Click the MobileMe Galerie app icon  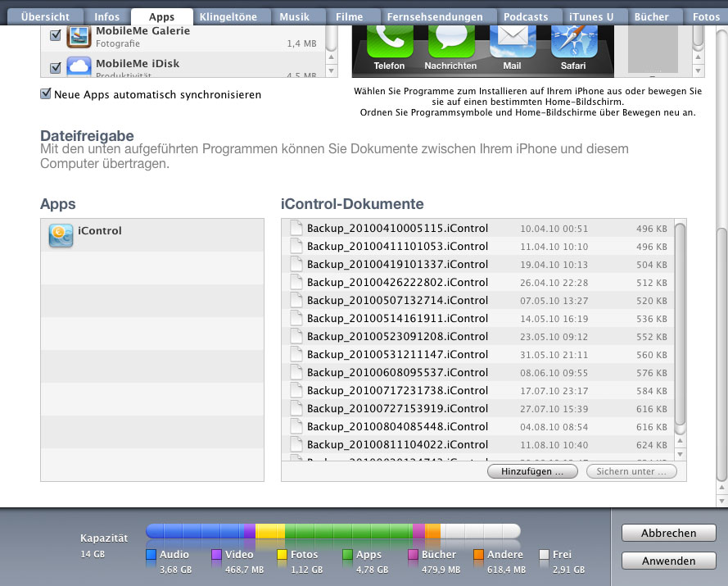(79, 37)
